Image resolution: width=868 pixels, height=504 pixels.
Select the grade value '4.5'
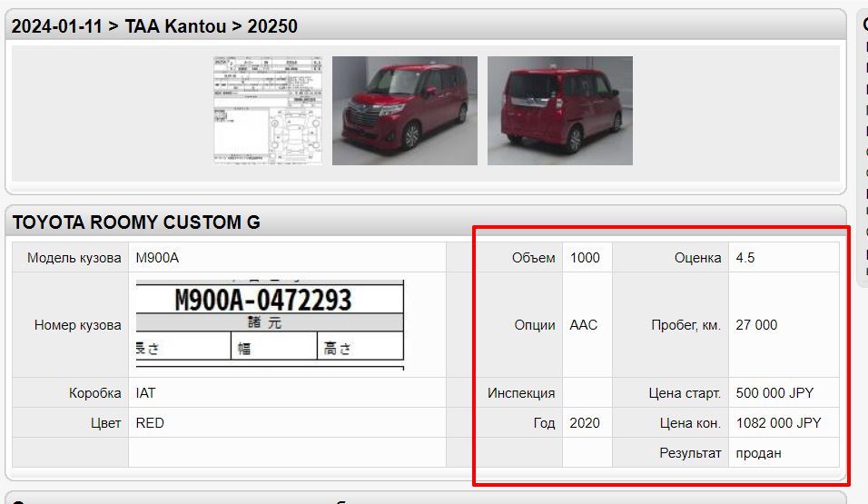coord(745,258)
